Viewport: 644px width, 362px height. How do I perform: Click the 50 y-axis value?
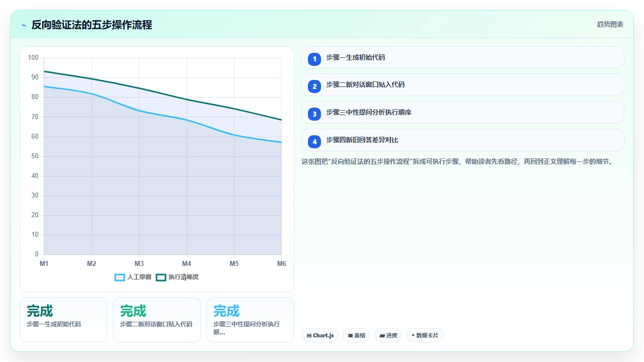(35, 156)
